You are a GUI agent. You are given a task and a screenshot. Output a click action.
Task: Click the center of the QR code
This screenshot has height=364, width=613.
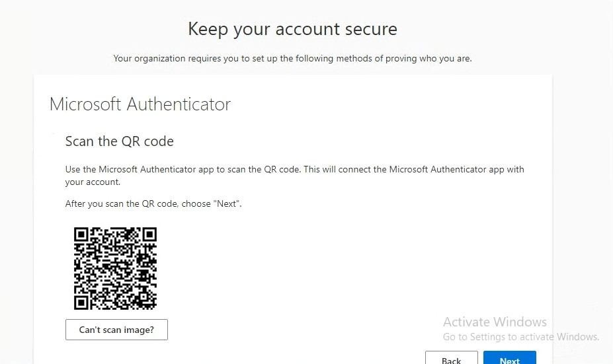pos(116,268)
